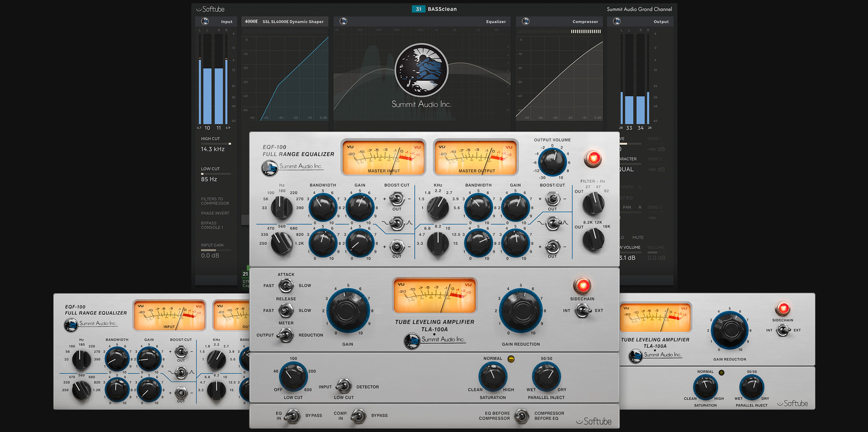The image size is (868, 432).
Task: Toggle Meter between Output and Reduction
Action: click(287, 335)
